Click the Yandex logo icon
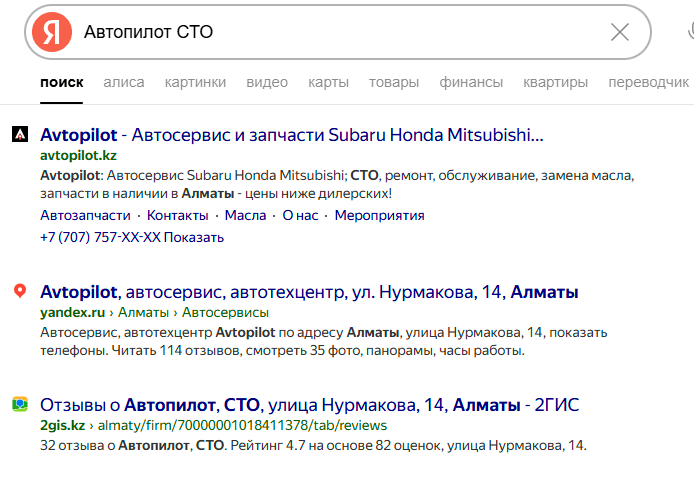This screenshot has height=479, width=694. click(51, 32)
